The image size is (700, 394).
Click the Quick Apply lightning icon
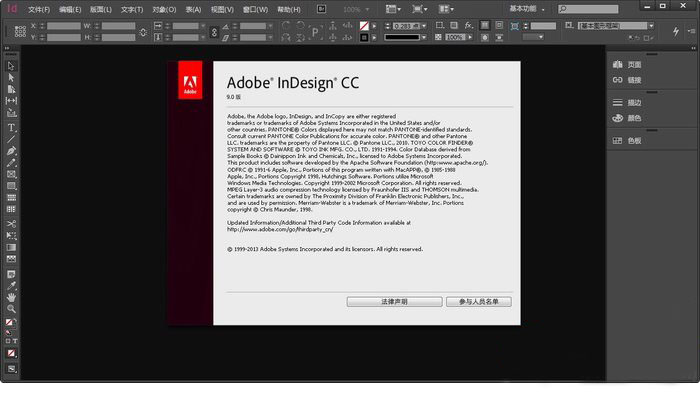(675, 31)
